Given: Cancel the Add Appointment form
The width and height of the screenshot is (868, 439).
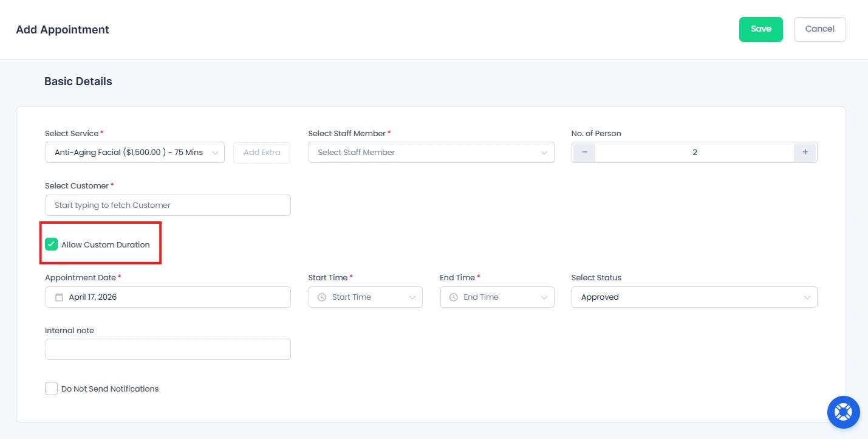Looking at the screenshot, I should tap(819, 29).
